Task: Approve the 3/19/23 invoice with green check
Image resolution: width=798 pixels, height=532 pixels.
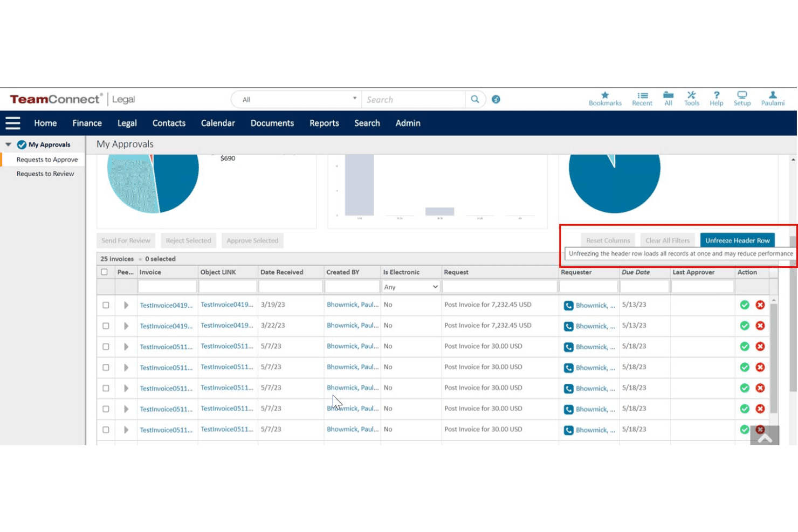Action: pos(745,305)
